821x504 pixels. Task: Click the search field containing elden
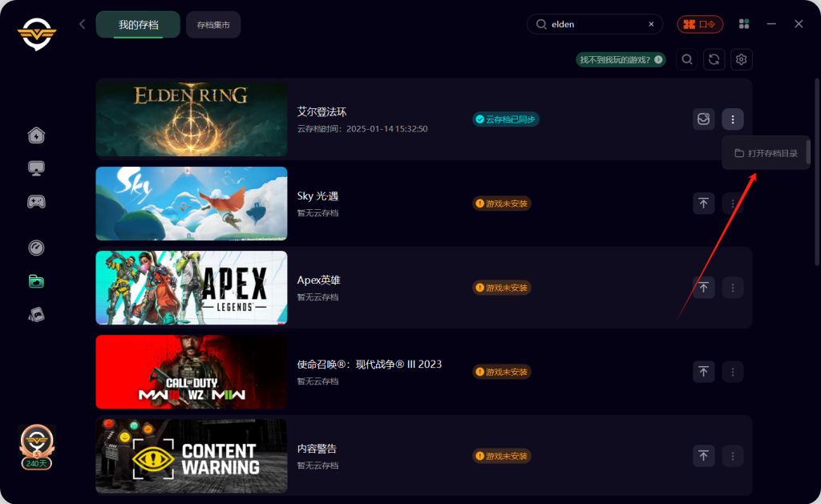click(x=594, y=24)
